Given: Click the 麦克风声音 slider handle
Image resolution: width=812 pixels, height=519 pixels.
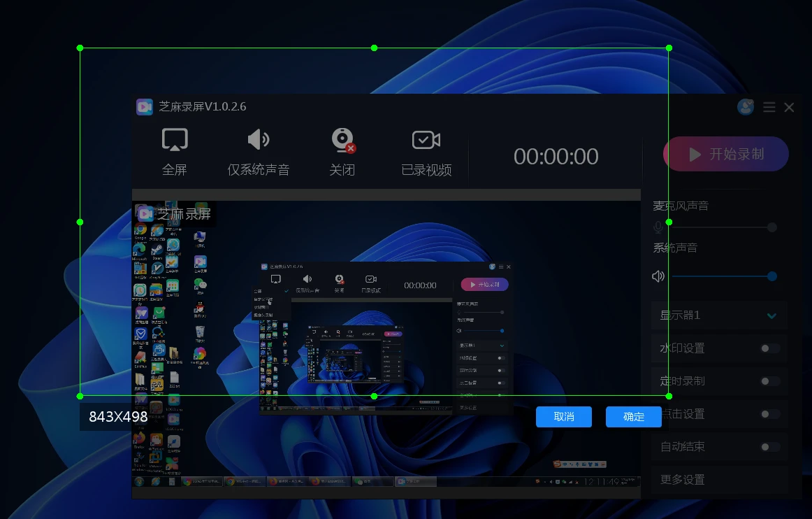Looking at the screenshot, I should tap(772, 227).
